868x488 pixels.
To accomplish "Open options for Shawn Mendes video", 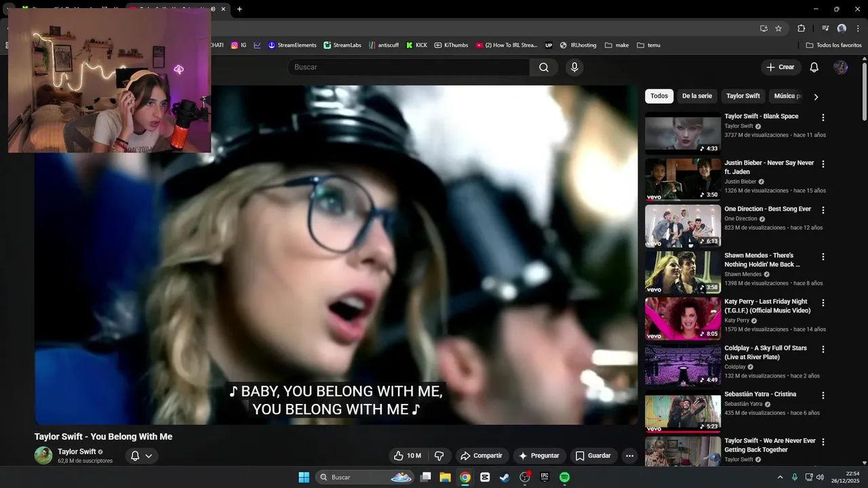I will coord(823,257).
